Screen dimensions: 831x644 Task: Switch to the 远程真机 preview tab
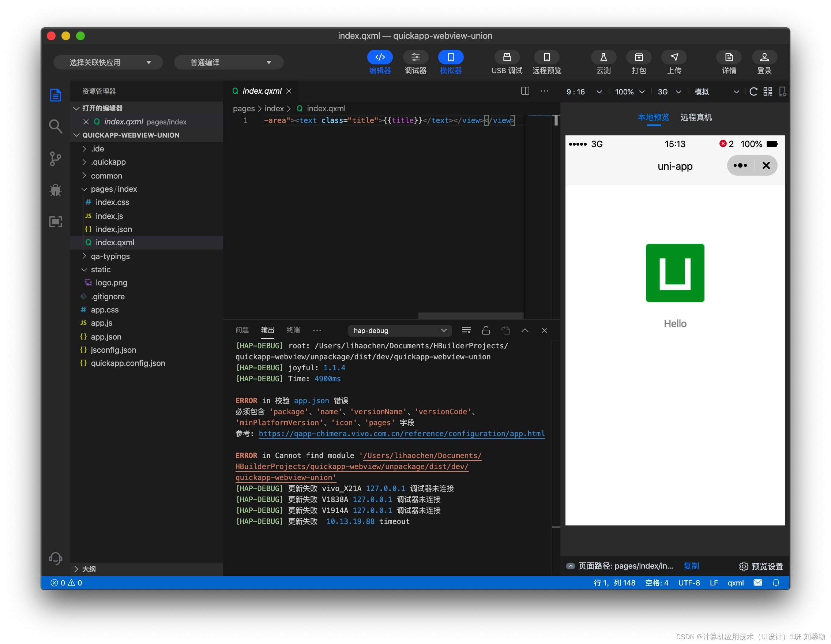tap(696, 117)
